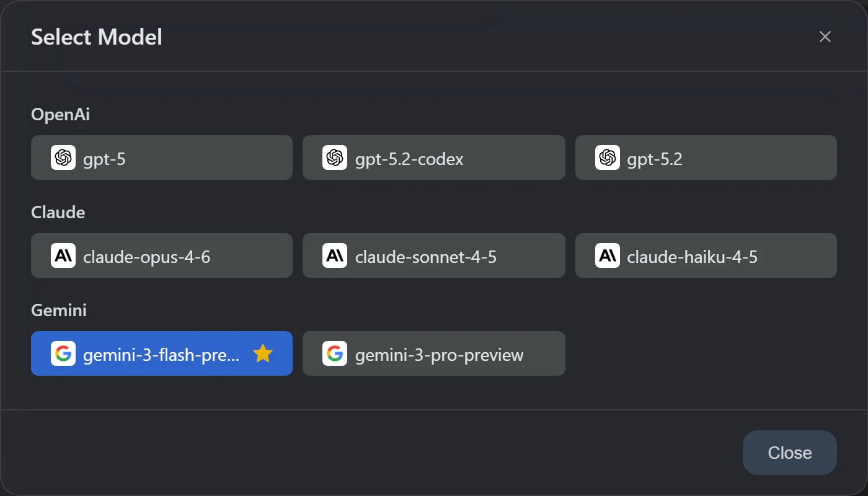Screen dimensions: 868x496
Task: Click the Anthropic logo beside claude-haiku-4-5
Action: 608,255
